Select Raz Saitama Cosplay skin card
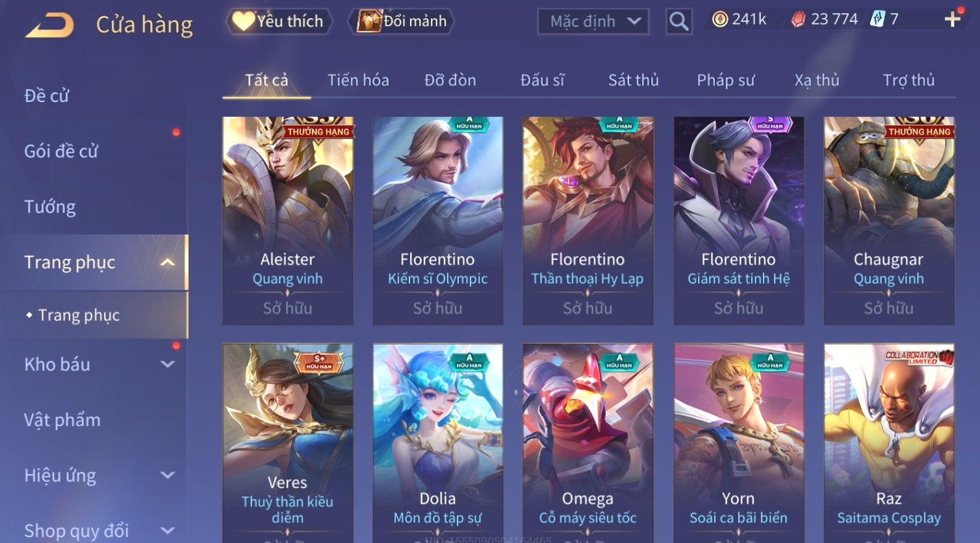The height and width of the screenshot is (543, 980). pyautogui.click(x=889, y=443)
